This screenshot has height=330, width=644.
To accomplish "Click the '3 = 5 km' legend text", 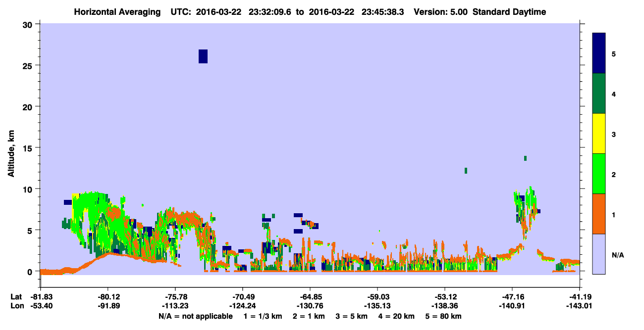I will point(351,316).
